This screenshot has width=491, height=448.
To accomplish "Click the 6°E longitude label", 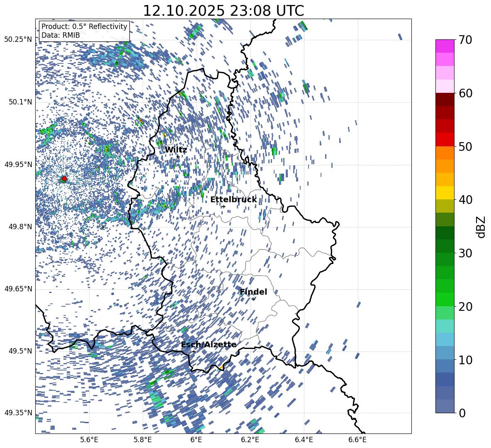I will [x=196, y=440].
